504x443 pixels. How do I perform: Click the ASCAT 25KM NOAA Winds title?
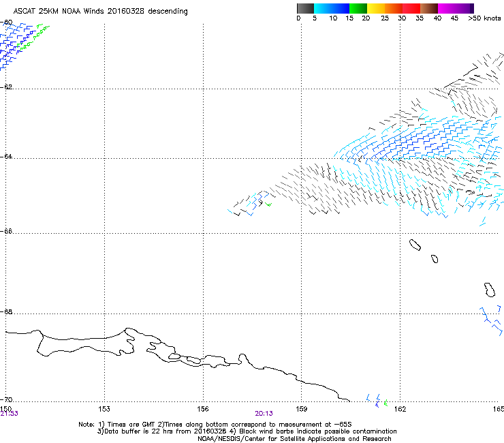coord(100,12)
